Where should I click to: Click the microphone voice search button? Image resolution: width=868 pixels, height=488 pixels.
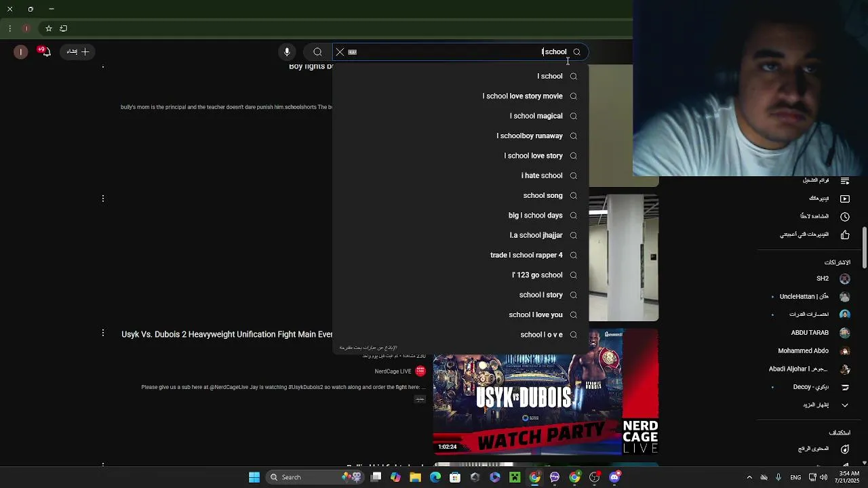pyautogui.click(x=287, y=52)
